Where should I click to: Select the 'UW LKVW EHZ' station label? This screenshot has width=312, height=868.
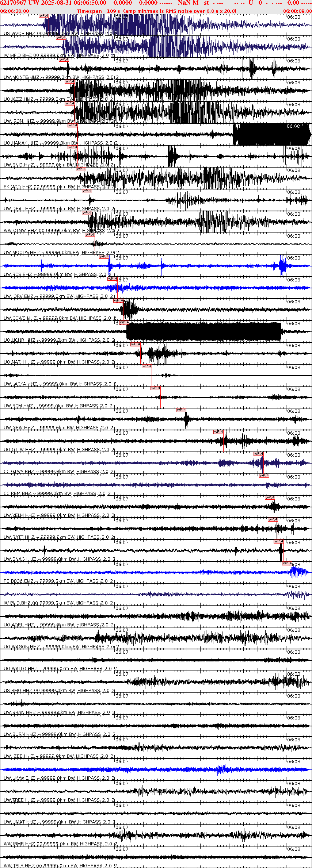tap(19, 778)
